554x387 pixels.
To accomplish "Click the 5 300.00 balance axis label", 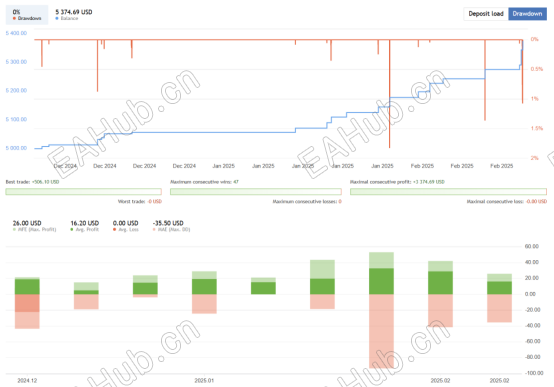I will 16,62.
